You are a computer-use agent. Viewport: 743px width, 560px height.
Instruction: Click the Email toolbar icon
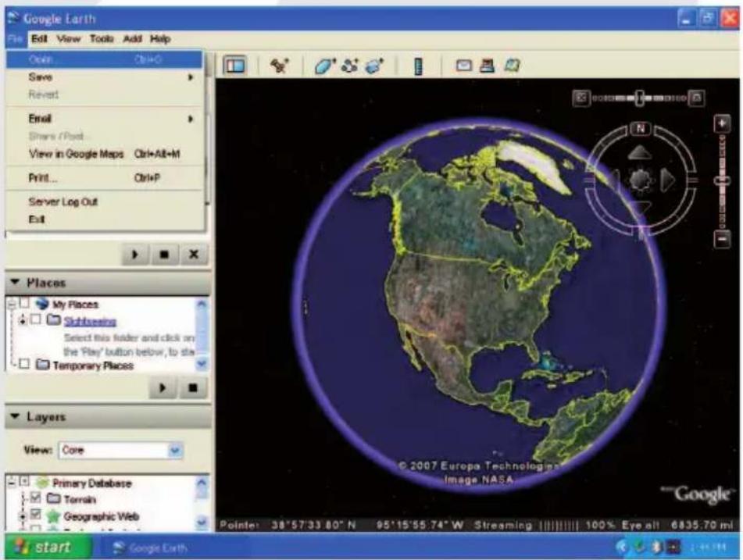tap(464, 65)
